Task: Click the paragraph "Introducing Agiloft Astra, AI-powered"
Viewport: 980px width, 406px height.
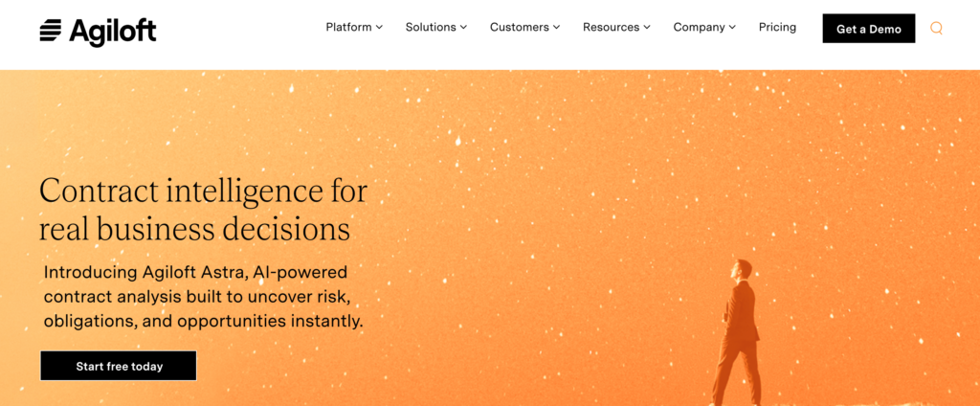Action: [x=204, y=298]
